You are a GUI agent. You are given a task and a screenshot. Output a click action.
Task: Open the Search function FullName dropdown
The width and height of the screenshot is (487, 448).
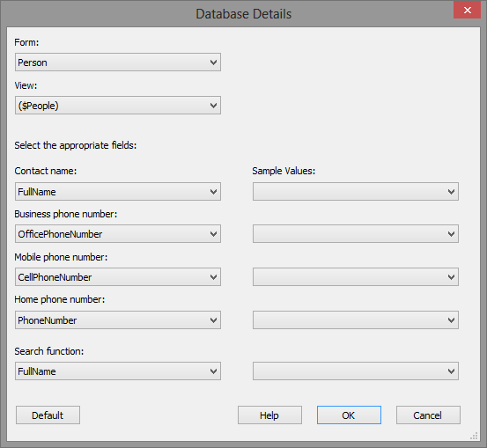point(118,371)
